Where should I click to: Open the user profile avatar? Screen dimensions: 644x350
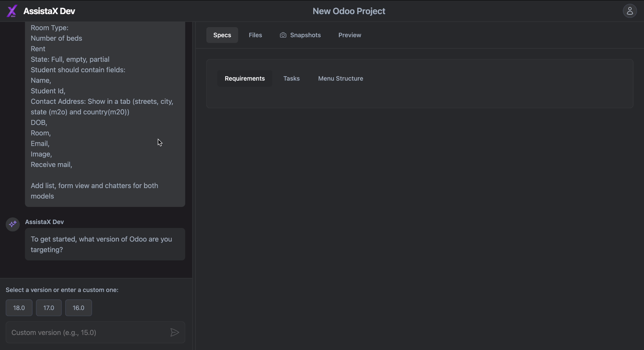coord(630,11)
